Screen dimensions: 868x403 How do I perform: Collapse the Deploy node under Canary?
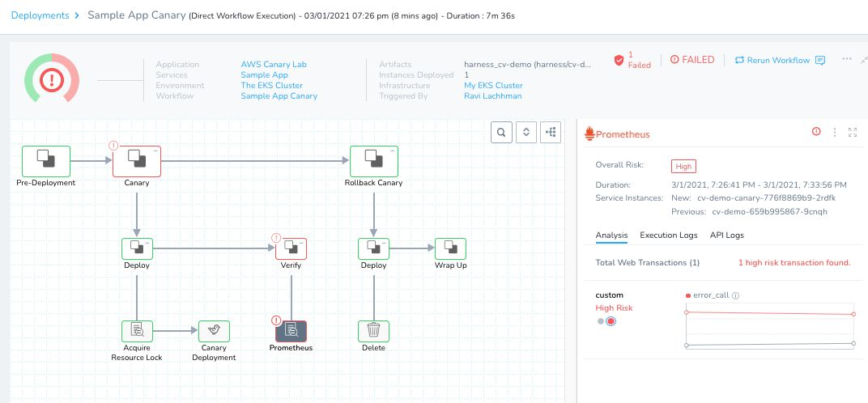[147, 242]
